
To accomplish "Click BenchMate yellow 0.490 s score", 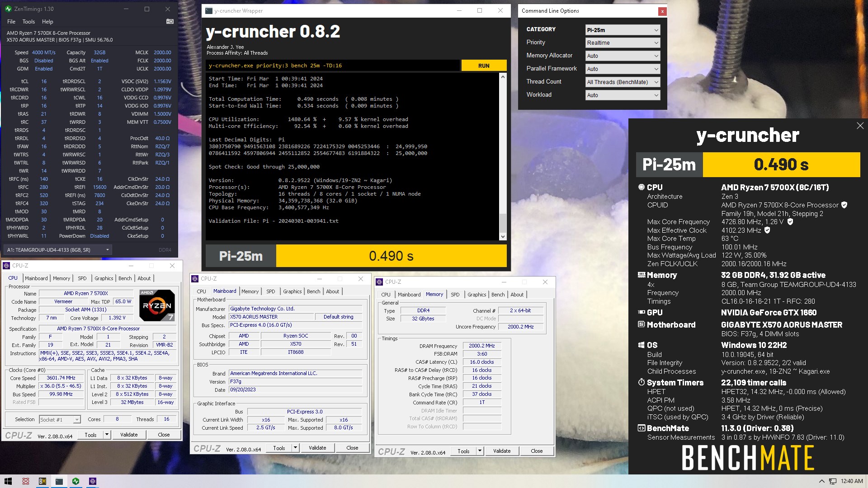I will (x=781, y=164).
